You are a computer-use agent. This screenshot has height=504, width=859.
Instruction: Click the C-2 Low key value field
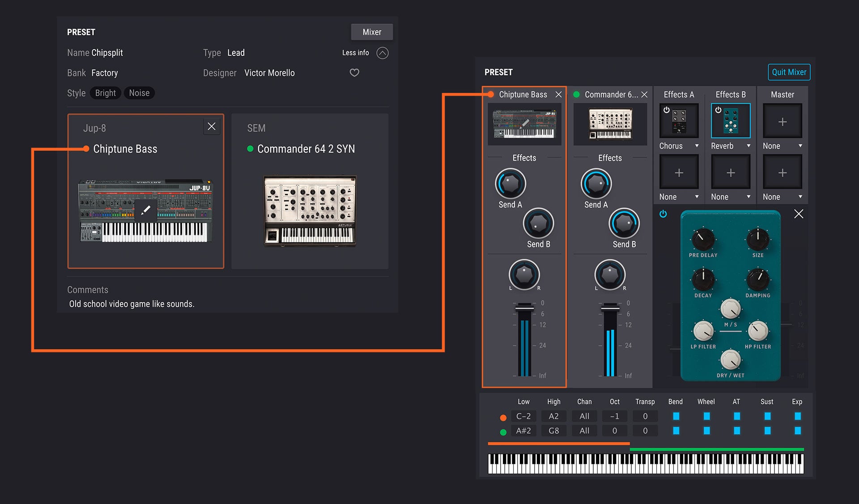(x=523, y=416)
